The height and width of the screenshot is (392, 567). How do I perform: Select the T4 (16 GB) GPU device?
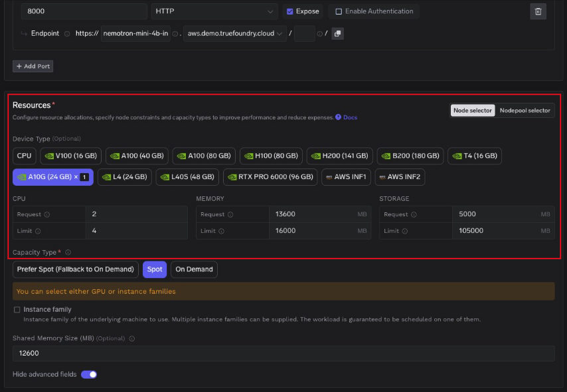pos(475,156)
